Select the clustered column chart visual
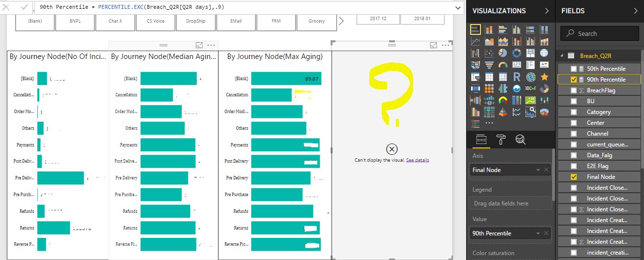Screen dimensions: 644x260 click(517, 29)
